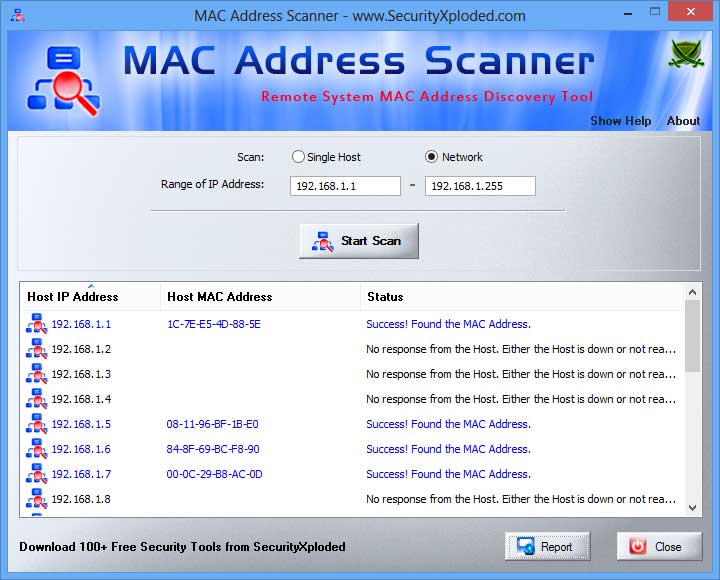
Task: Select the MAC address 00-0C-29-B8-AC-0D
Action: pos(214,474)
